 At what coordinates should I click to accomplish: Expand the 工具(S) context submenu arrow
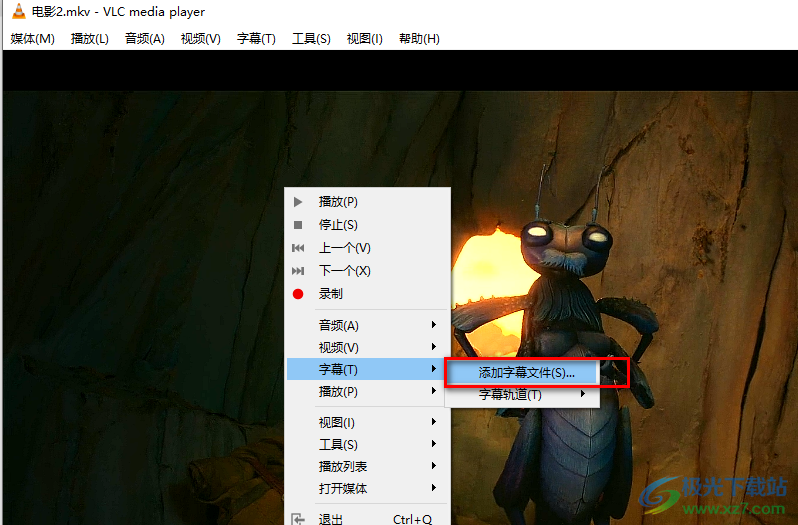[x=434, y=444]
